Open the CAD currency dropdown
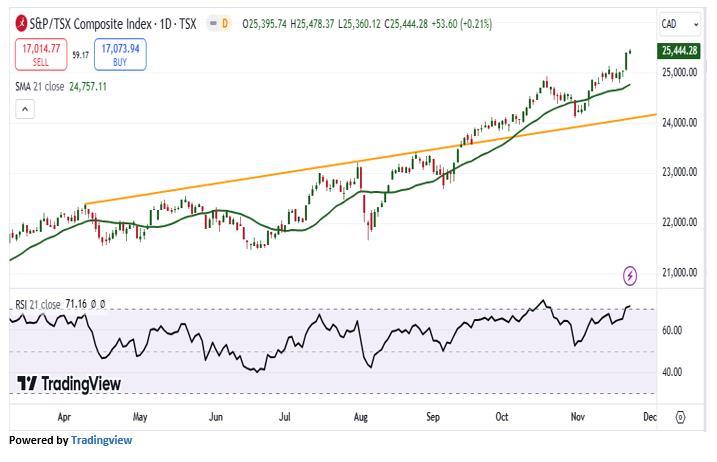The image size is (717, 462). [x=679, y=23]
